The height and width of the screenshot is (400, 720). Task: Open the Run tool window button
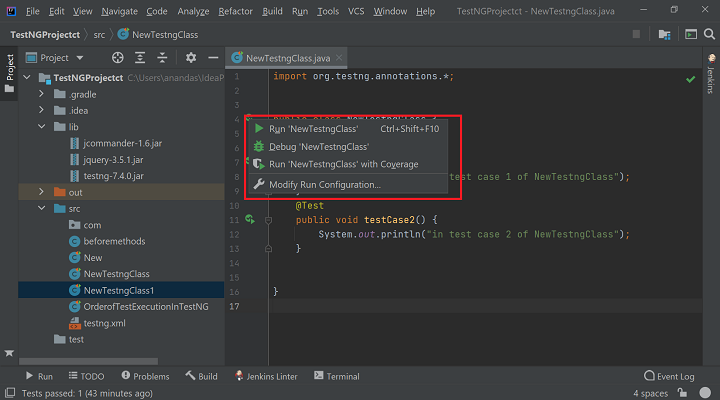tap(39, 376)
